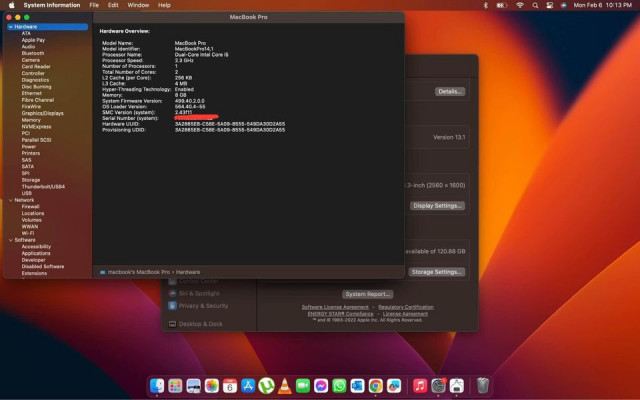Open the Edit menu
Image resolution: width=640 pixels, height=400 pixels.
coord(113,5)
